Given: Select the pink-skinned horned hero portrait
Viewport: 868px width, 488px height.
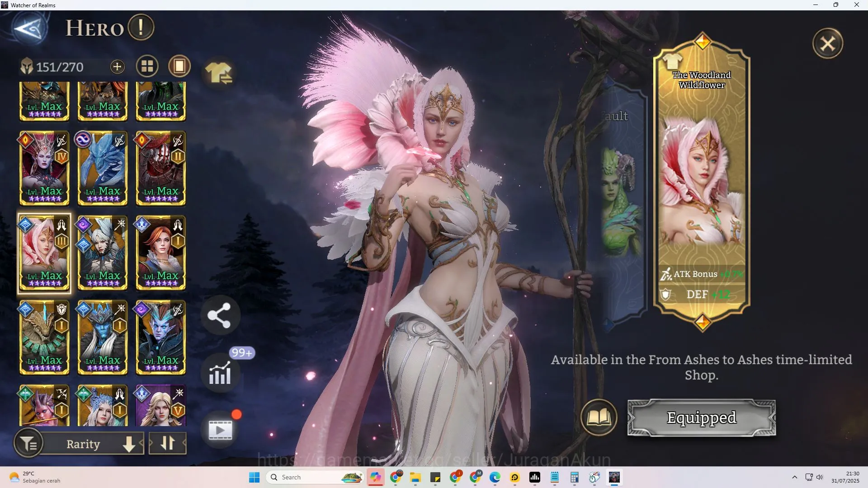Looking at the screenshot, I should [x=44, y=406].
